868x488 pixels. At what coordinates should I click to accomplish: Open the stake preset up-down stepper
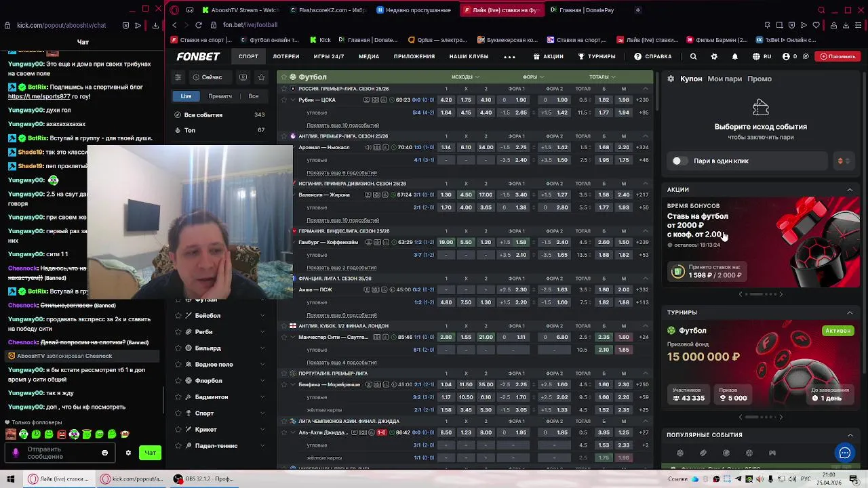(844, 161)
